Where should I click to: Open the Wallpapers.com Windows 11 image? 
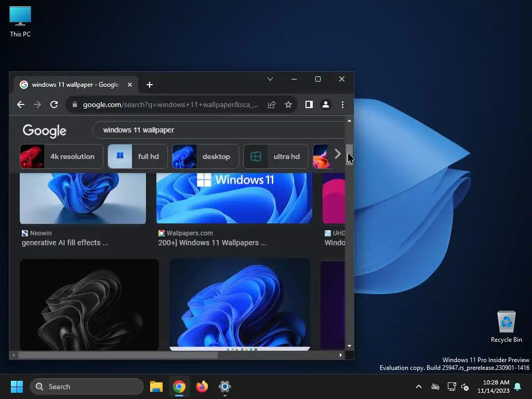point(234,198)
